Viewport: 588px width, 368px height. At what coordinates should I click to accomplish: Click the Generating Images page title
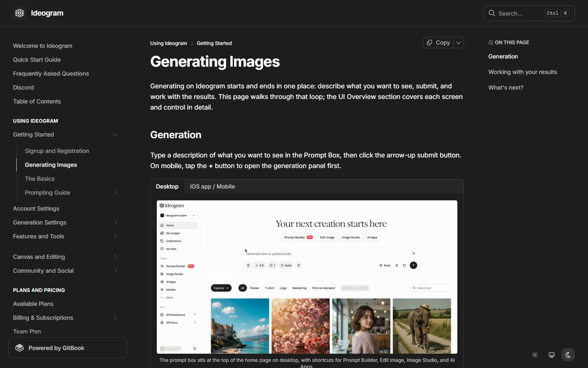pyautogui.click(x=215, y=62)
